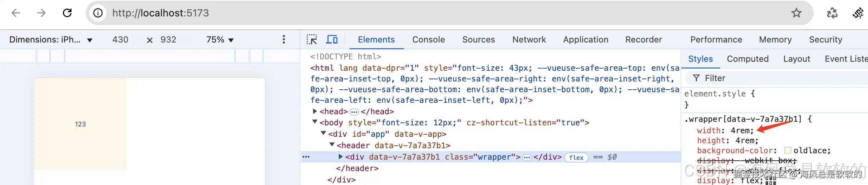868x185 pixels.
Task: Go back with the browser back arrow
Action: click(x=16, y=13)
